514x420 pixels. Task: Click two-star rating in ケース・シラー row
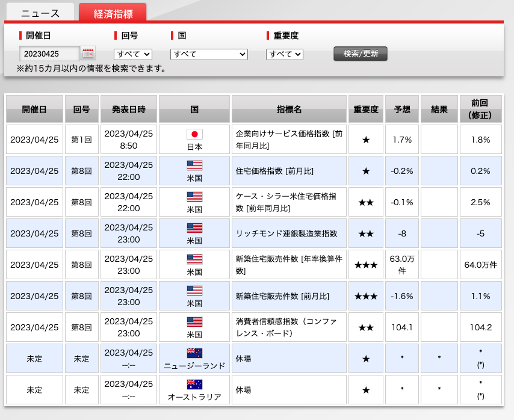[x=366, y=203]
